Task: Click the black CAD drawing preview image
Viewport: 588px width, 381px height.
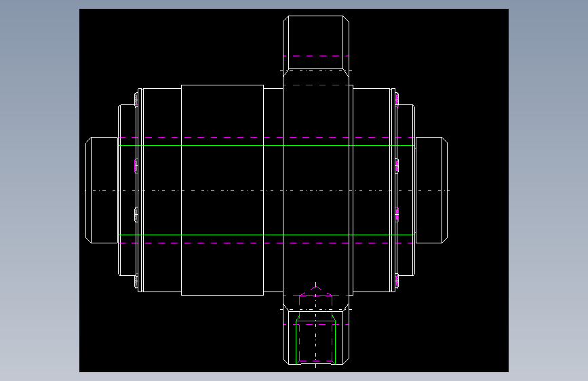Action: point(294,190)
